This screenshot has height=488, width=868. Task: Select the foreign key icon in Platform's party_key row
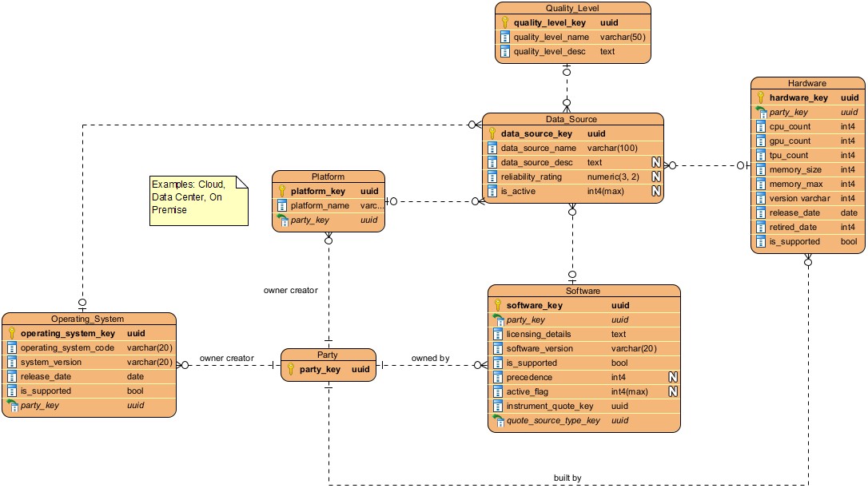click(x=281, y=220)
